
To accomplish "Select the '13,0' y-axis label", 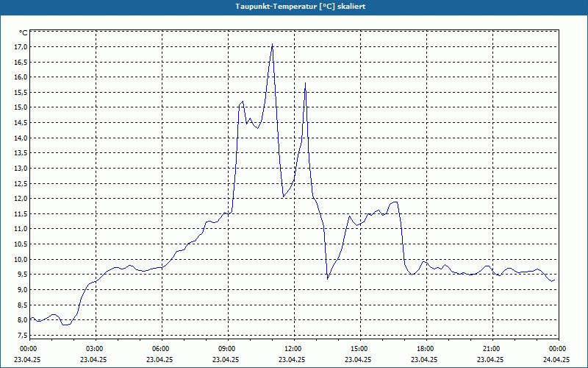I will click(21, 169).
